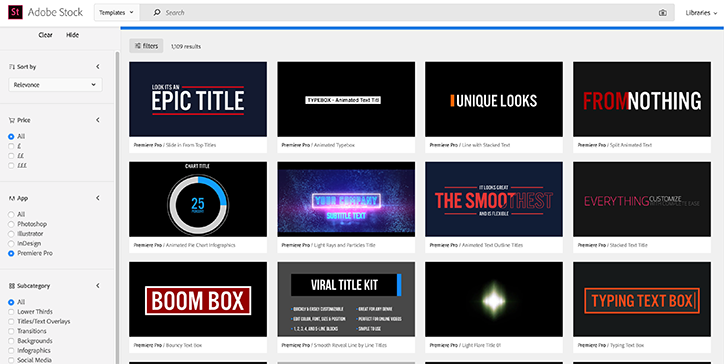
Task: Click the Adobe Stock St logo icon
Action: [x=15, y=12]
